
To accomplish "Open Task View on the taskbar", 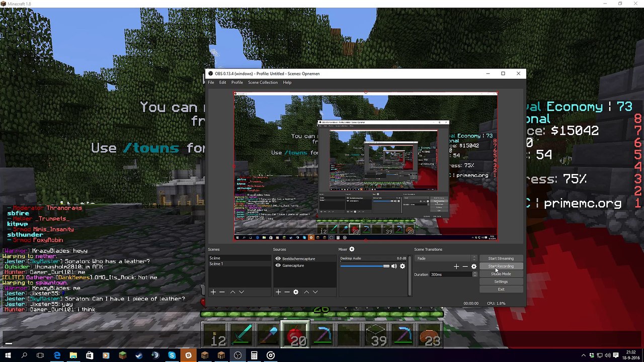I will point(40,356).
